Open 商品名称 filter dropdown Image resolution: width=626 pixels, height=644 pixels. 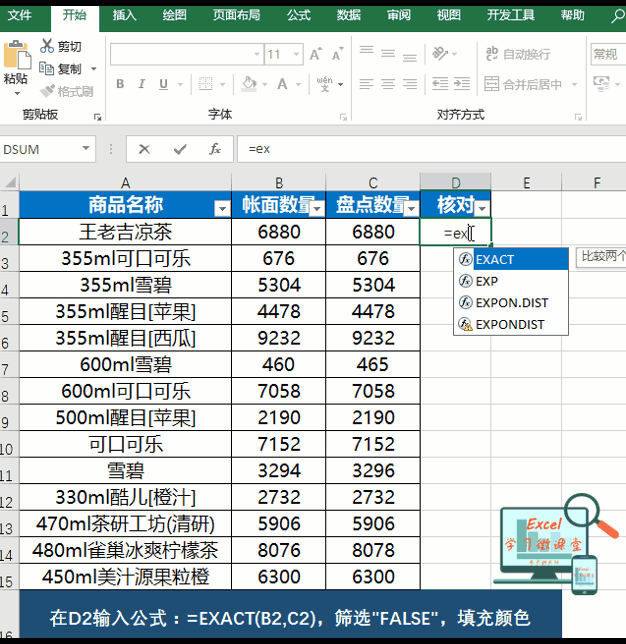222,209
